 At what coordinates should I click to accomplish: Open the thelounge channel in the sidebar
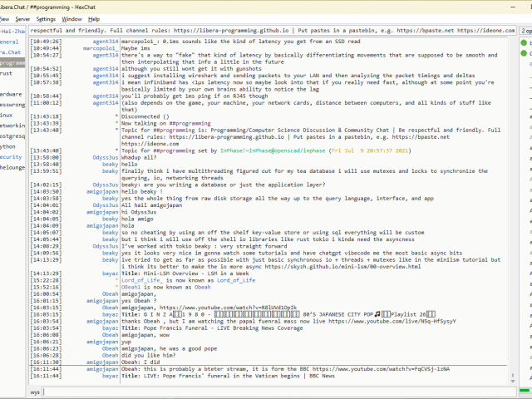[12, 167]
